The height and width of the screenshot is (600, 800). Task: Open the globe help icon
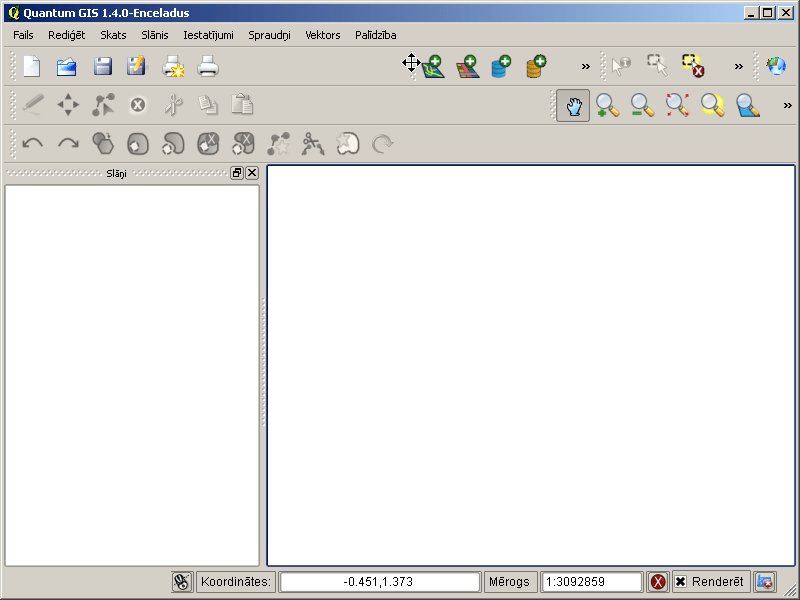point(776,66)
